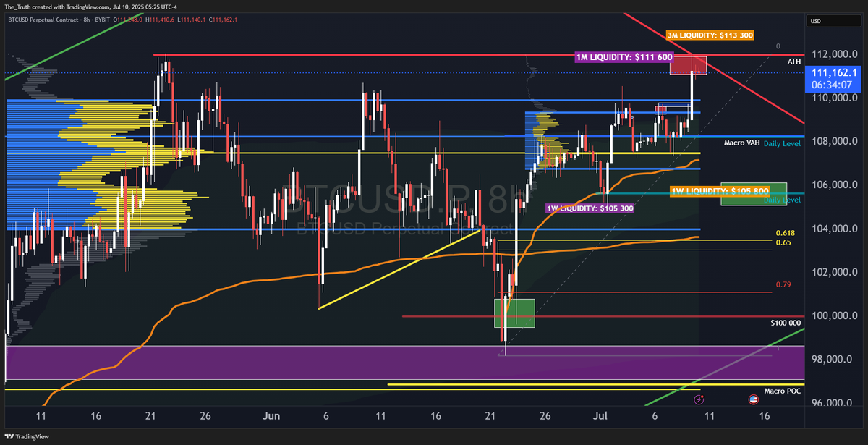Open the US flag economic event marker
This screenshot has width=868, height=445.
tap(753, 399)
